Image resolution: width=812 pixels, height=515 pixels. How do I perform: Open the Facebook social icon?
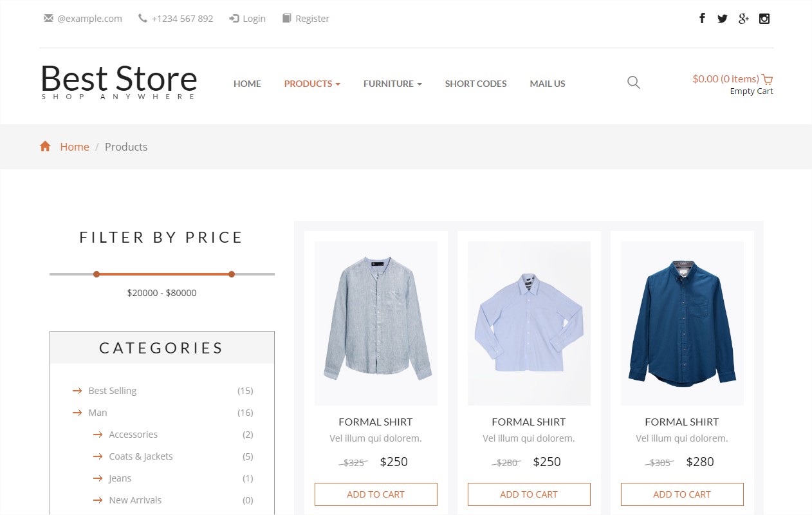click(x=702, y=18)
